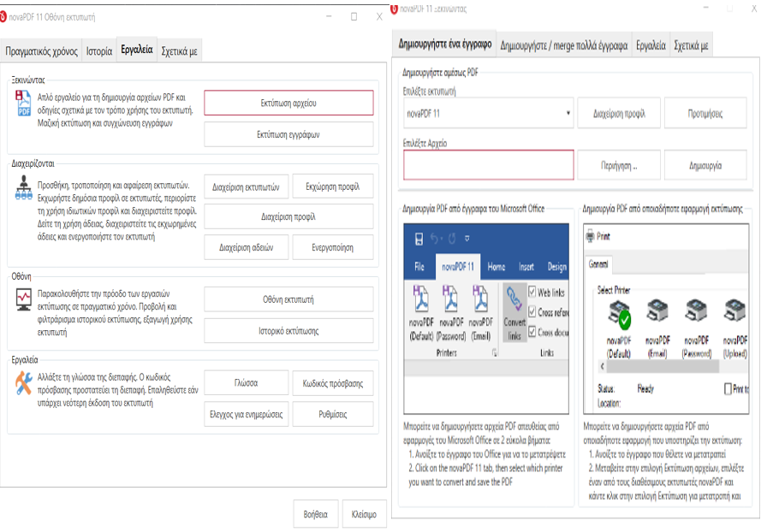This screenshot has height=532, width=779.
Task: Click the novaPDF logo in left window title
Action: coord(3,17)
